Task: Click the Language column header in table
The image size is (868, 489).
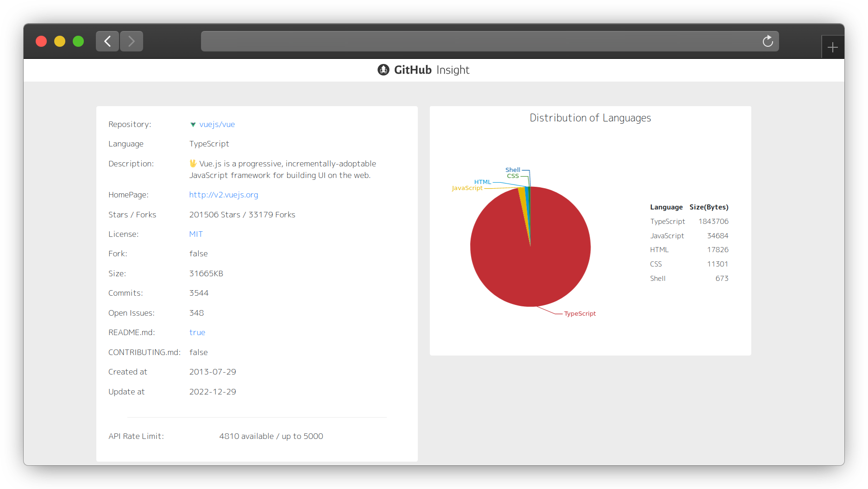Action: click(666, 207)
